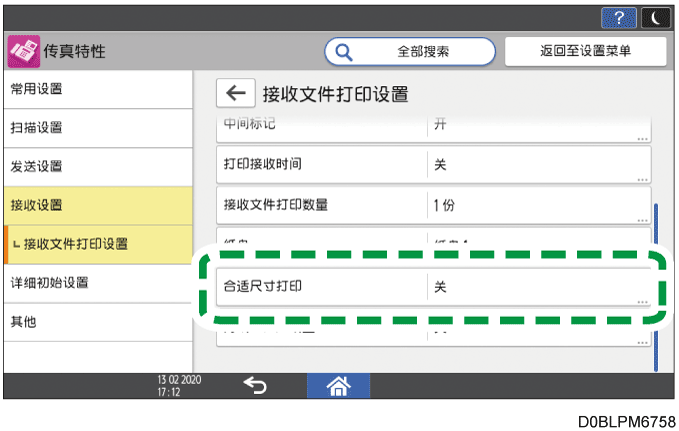Open the 打印接收时间 setting row
This screenshot has height=431, width=679.
(x=433, y=165)
